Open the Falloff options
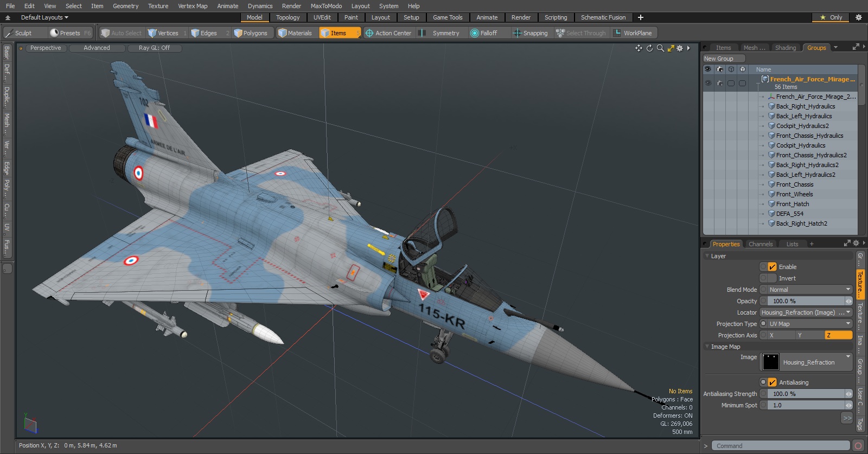 coord(489,33)
